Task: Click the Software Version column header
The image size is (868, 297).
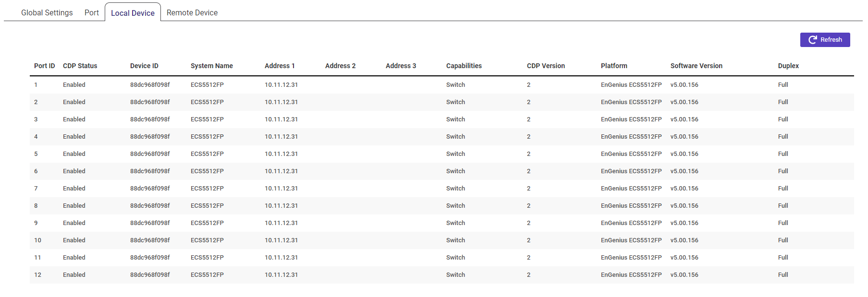Action: (x=696, y=66)
